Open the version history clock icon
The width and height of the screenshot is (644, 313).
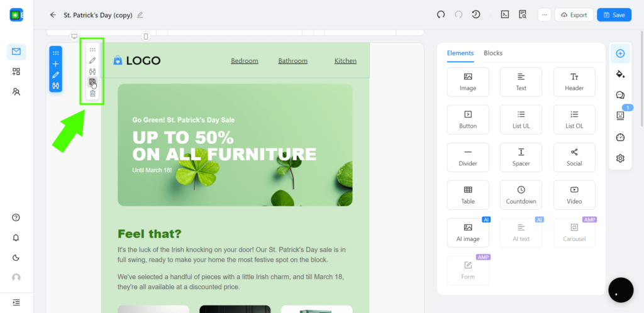tap(476, 14)
